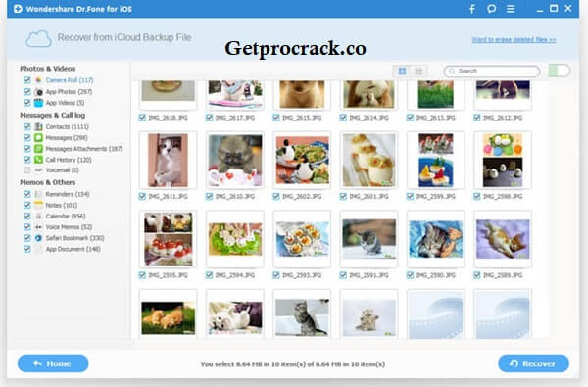
Task: Click the App Videos clapperboard icon
Action: (38, 103)
